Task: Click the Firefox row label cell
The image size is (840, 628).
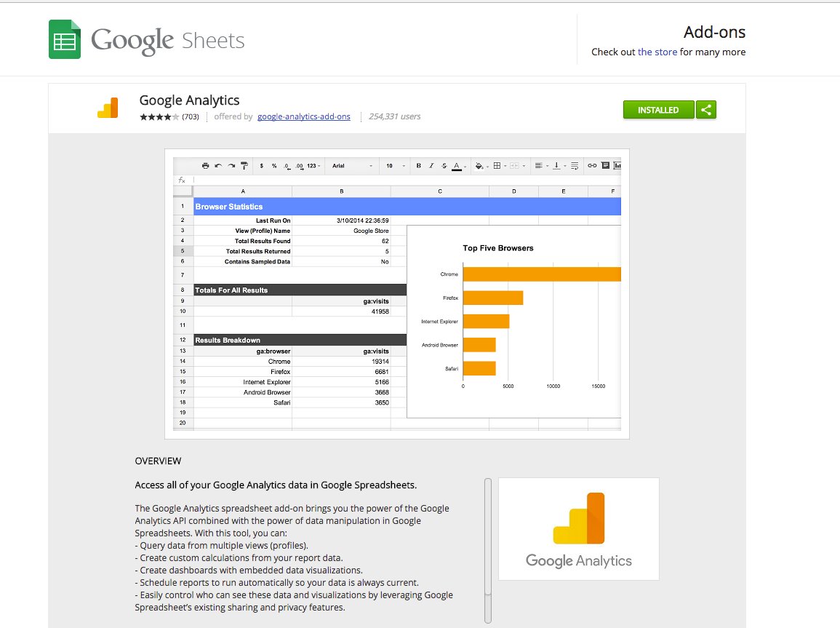Action: coord(243,372)
